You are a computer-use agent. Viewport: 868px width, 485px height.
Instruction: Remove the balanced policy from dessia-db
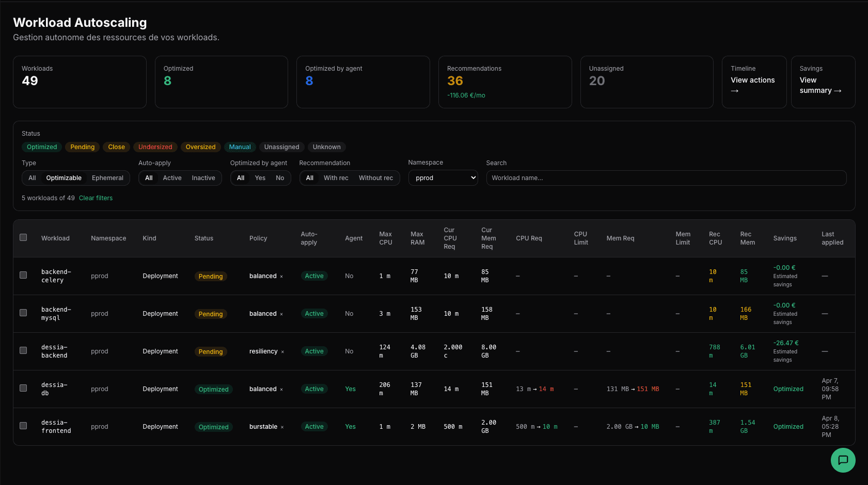pos(282,389)
